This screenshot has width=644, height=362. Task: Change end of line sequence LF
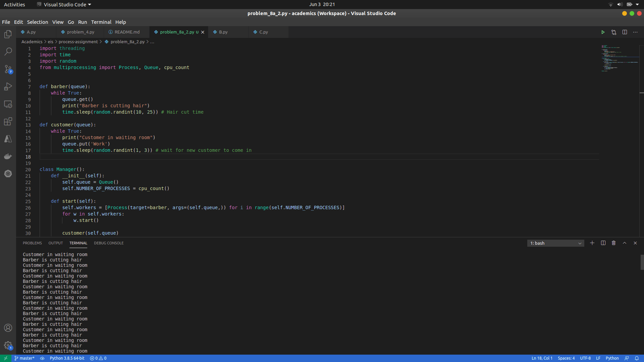coord(598,358)
